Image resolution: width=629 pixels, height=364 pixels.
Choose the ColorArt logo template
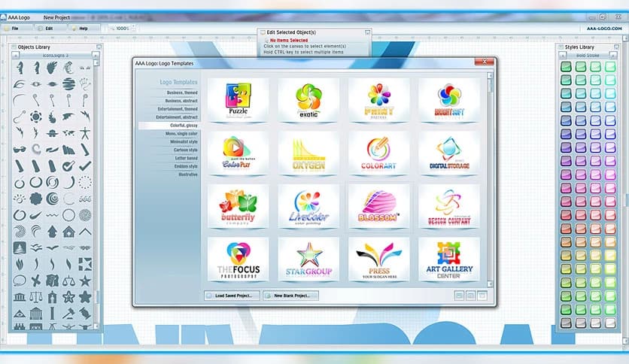378,153
